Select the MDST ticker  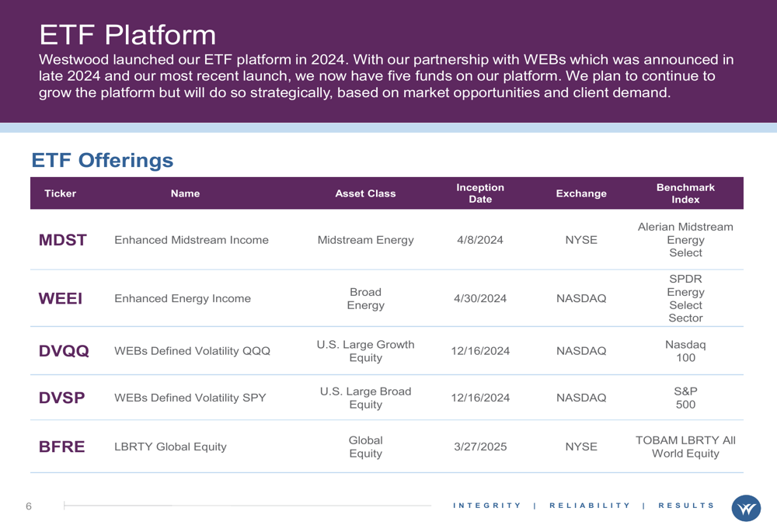pyautogui.click(x=62, y=240)
